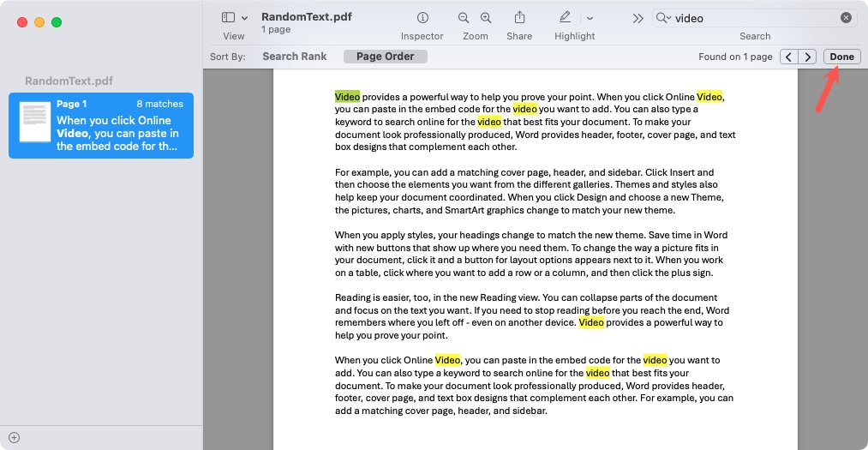Jump to the next search match

click(807, 57)
